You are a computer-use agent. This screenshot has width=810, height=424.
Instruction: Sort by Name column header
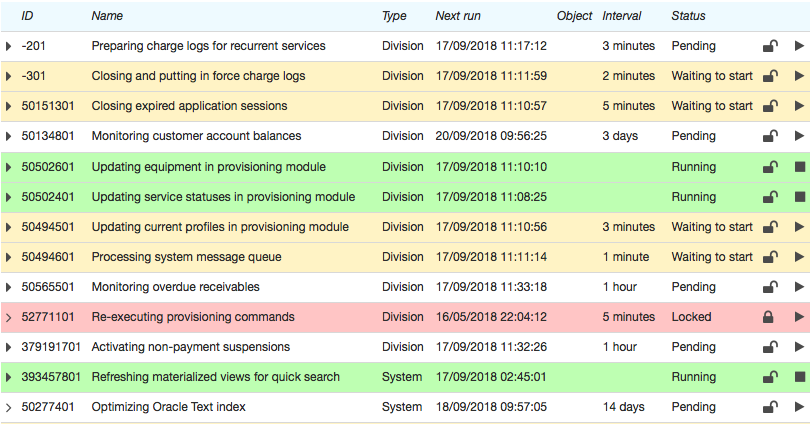pyautogui.click(x=107, y=16)
